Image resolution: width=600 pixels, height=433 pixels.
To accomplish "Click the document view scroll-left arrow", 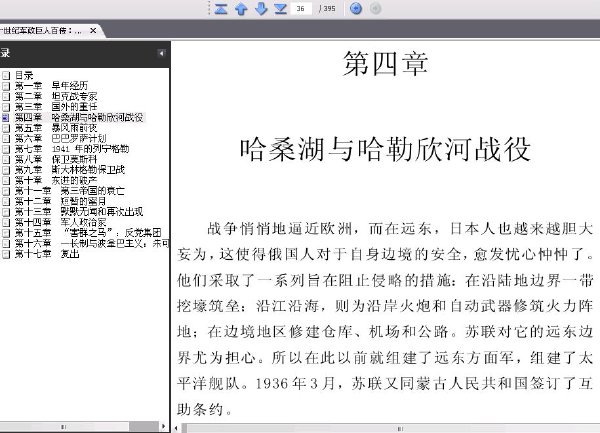I will click(176, 428).
